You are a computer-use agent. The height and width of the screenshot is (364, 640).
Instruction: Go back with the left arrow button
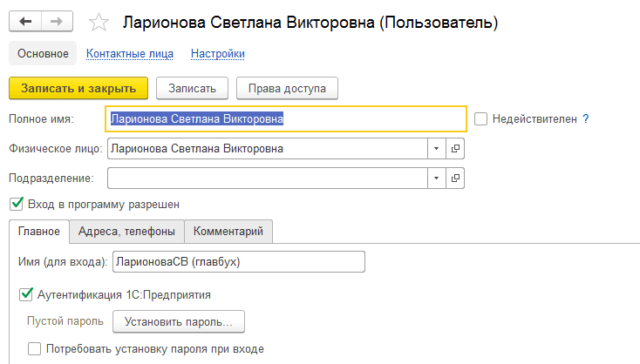(x=25, y=21)
